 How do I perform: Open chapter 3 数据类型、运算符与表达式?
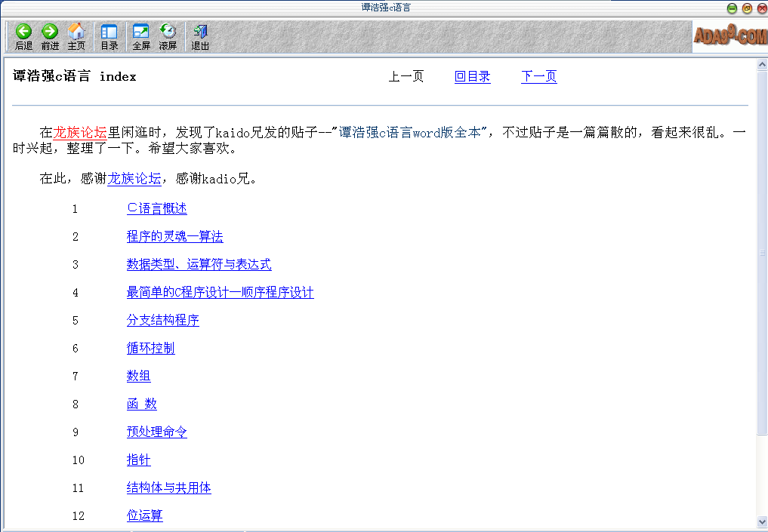pyautogui.click(x=199, y=264)
